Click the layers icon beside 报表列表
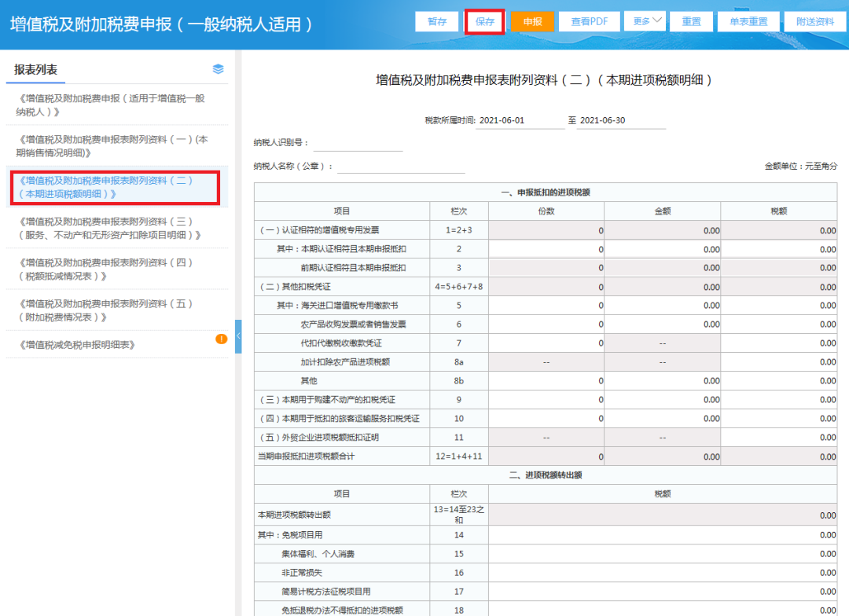 [219, 68]
